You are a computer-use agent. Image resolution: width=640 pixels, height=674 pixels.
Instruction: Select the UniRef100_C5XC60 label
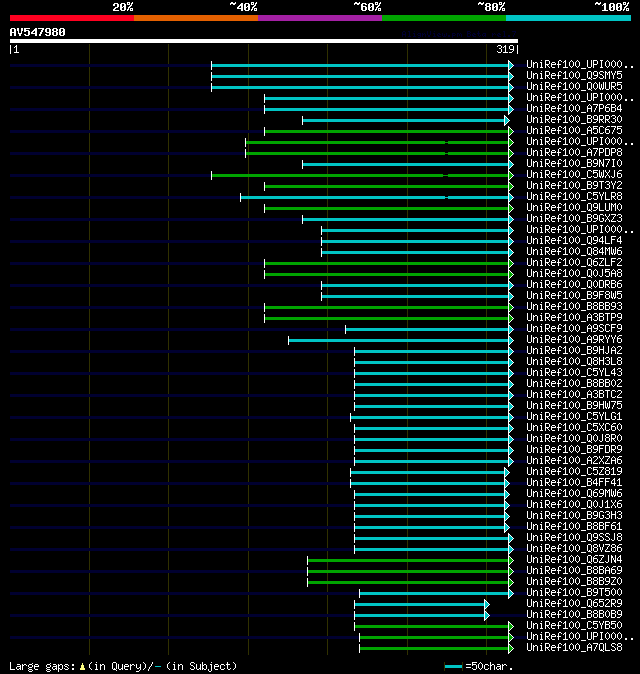[574, 428]
